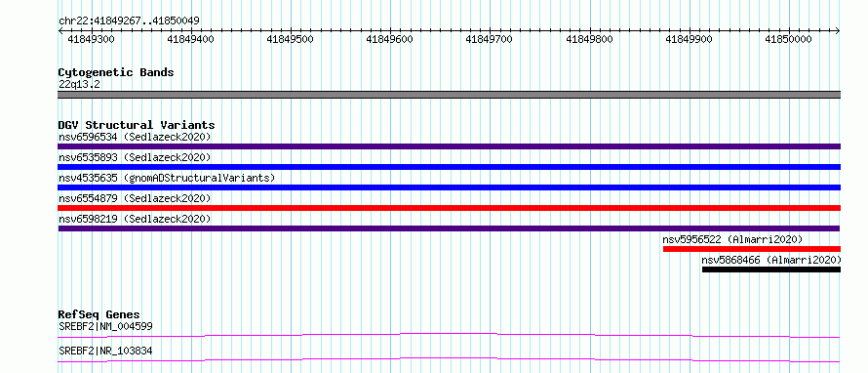Open the SREBF2|NM_004599 transcript label
The width and height of the screenshot is (868, 373).
pyautogui.click(x=105, y=326)
